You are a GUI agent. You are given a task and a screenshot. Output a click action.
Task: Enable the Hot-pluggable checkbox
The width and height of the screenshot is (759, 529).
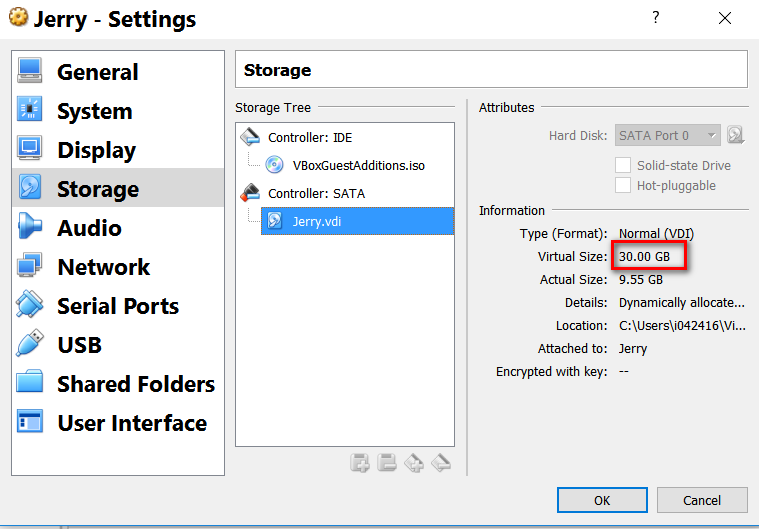click(x=623, y=185)
